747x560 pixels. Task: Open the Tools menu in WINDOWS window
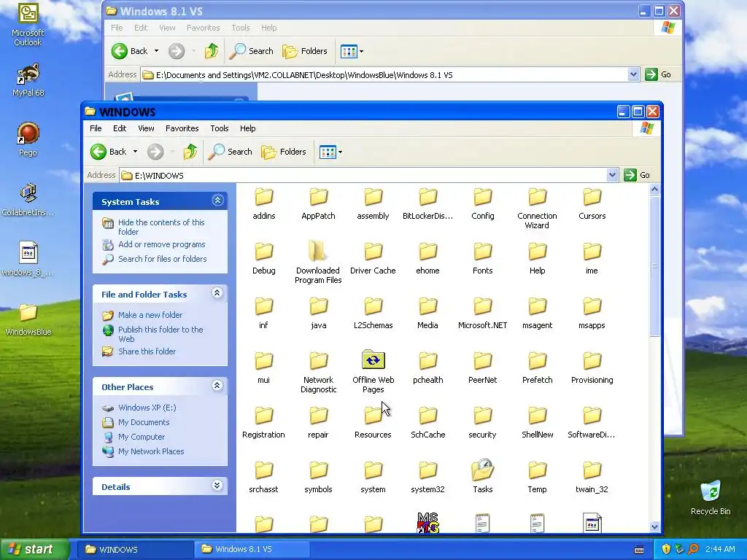pyautogui.click(x=219, y=128)
